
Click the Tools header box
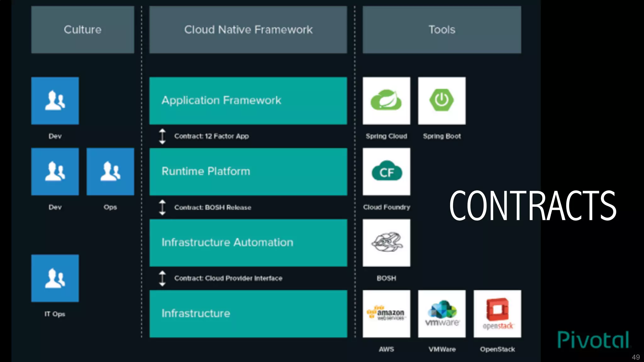pos(441,30)
